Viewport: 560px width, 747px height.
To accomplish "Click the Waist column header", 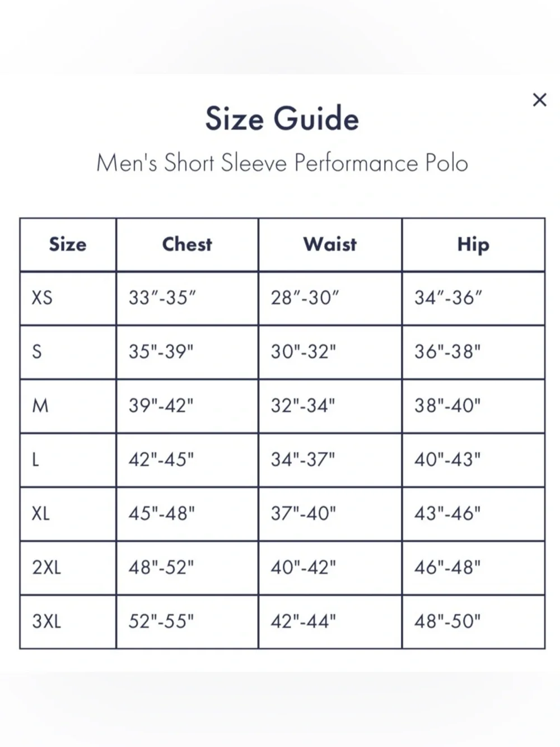I will [330, 244].
